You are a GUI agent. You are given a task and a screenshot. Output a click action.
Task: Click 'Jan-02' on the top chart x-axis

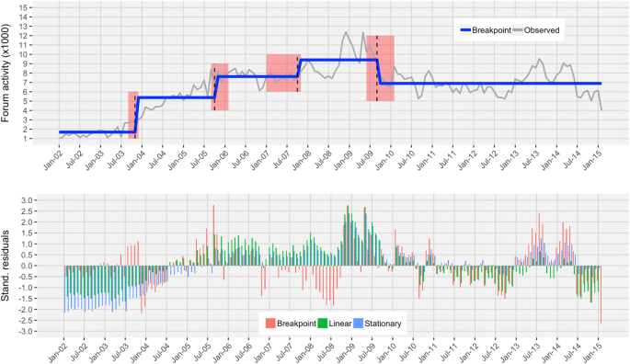tap(53, 160)
